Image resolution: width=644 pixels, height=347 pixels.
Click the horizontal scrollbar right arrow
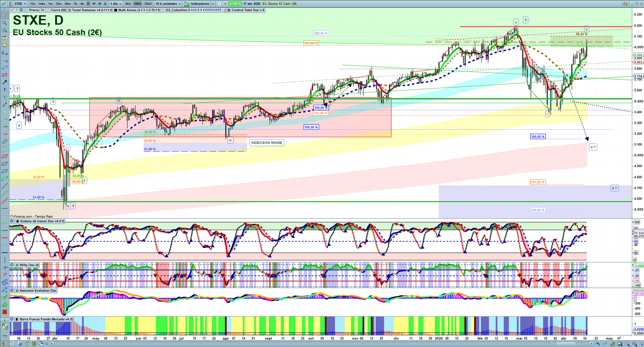point(591,344)
